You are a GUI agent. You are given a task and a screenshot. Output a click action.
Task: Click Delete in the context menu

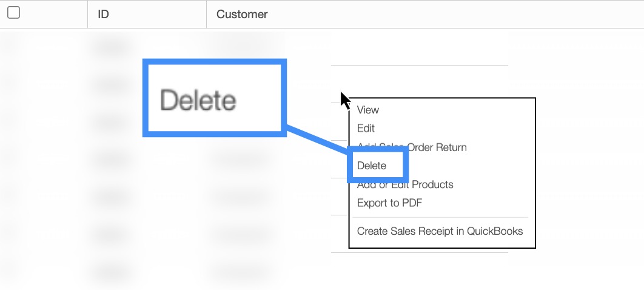point(372,166)
